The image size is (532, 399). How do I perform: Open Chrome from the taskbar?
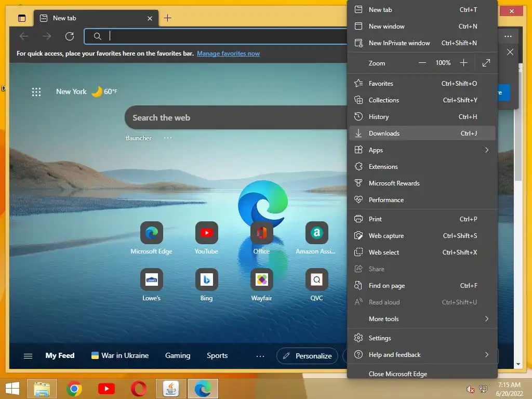[x=74, y=389]
